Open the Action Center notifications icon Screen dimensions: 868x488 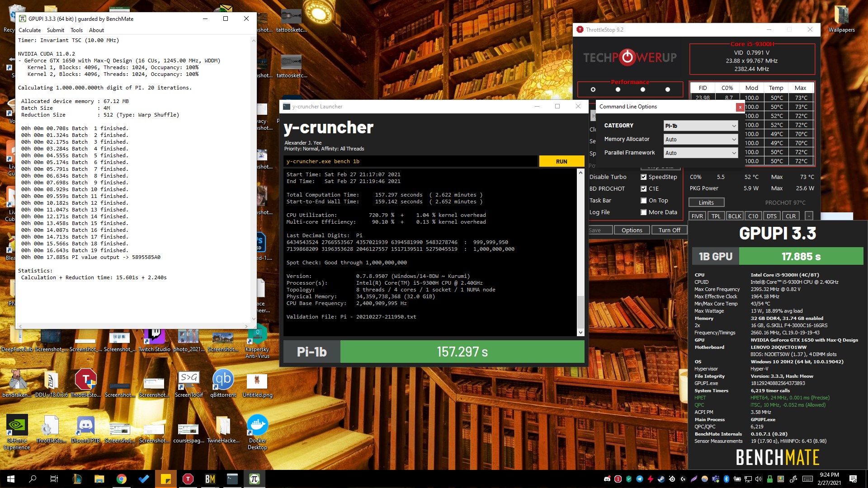pos(853,479)
